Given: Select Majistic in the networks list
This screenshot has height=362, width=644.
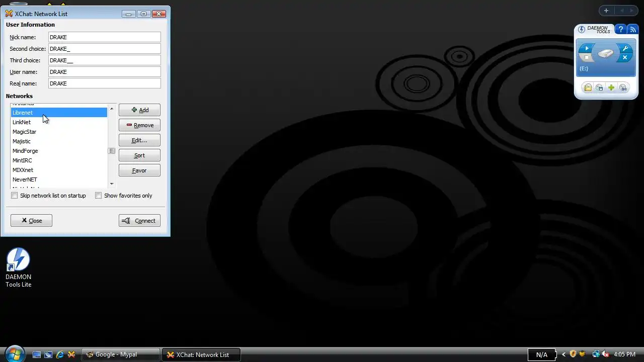Looking at the screenshot, I should tap(59, 141).
